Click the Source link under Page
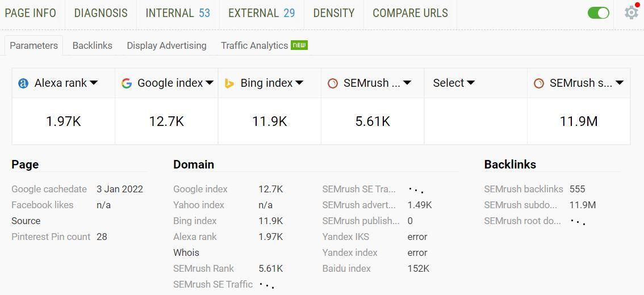Viewport: 644px width, 295px height. coord(26,221)
